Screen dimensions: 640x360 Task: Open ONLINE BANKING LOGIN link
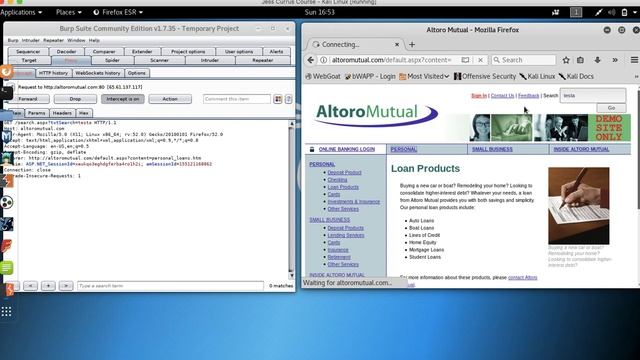(x=347, y=149)
